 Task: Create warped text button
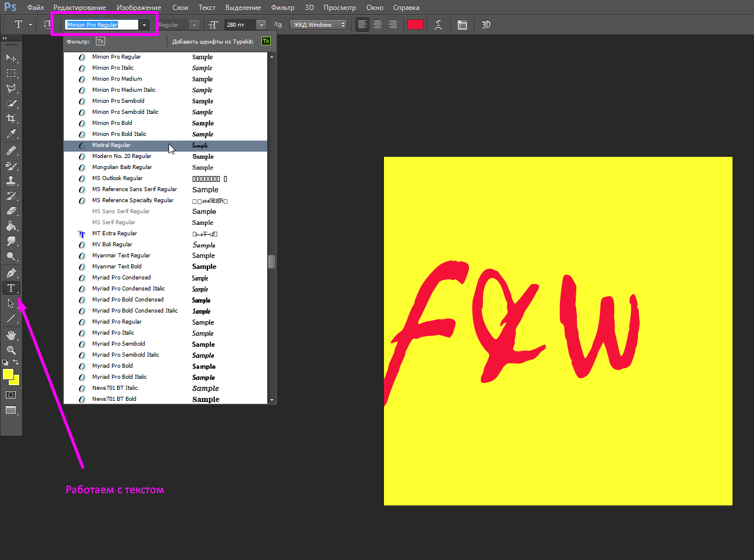tap(439, 24)
